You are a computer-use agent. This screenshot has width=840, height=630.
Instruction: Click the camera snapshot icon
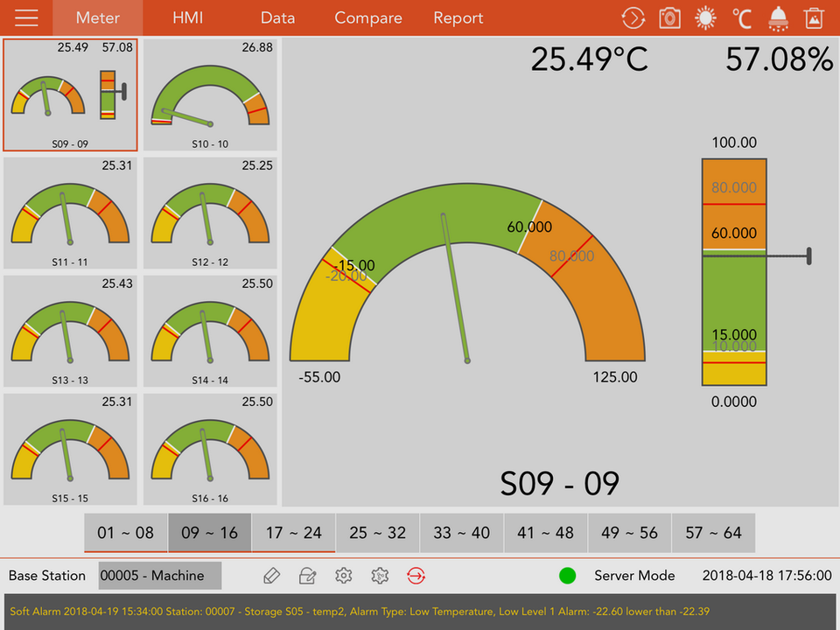click(x=669, y=17)
